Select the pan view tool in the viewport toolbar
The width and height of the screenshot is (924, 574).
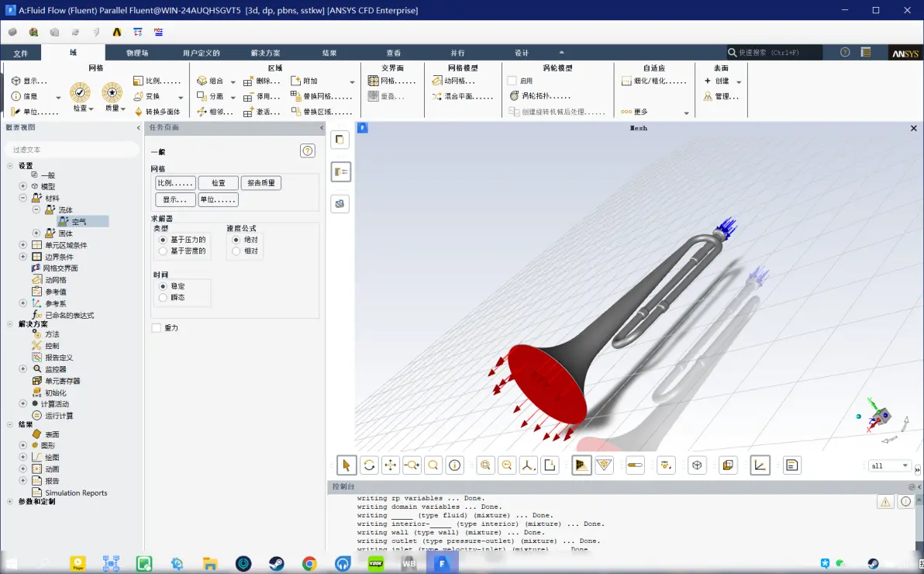pyautogui.click(x=391, y=465)
